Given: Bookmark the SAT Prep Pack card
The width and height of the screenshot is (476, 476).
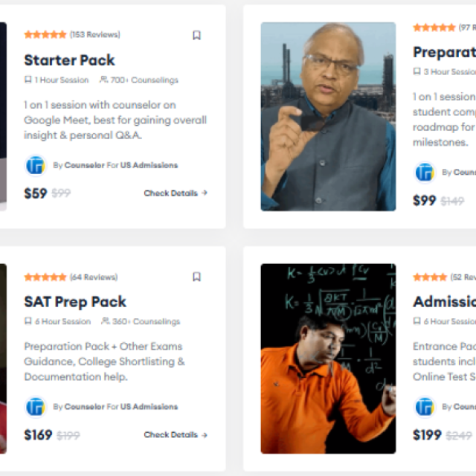Looking at the screenshot, I should point(196,277).
